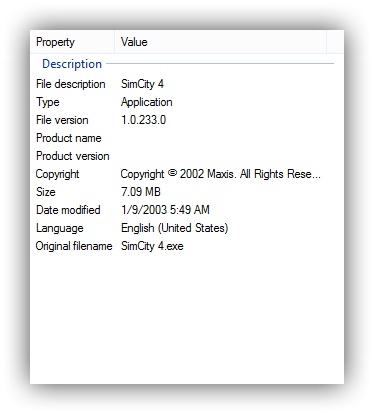Select the Description group heading
374x414 pixels.
pos(72,64)
